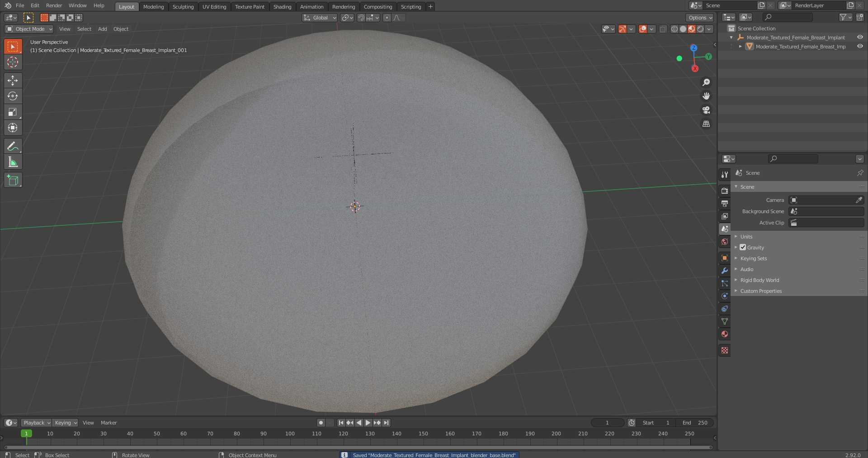Image resolution: width=868 pixels, height=458 pixels.
Task: Open the File menu
Action: pos(20,5)
